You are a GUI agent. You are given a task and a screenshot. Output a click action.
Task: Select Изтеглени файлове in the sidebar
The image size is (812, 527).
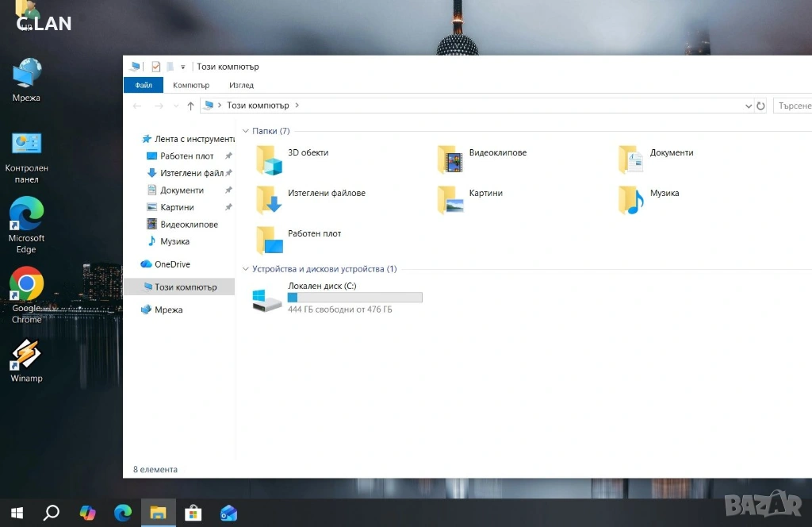coord(191,173)
